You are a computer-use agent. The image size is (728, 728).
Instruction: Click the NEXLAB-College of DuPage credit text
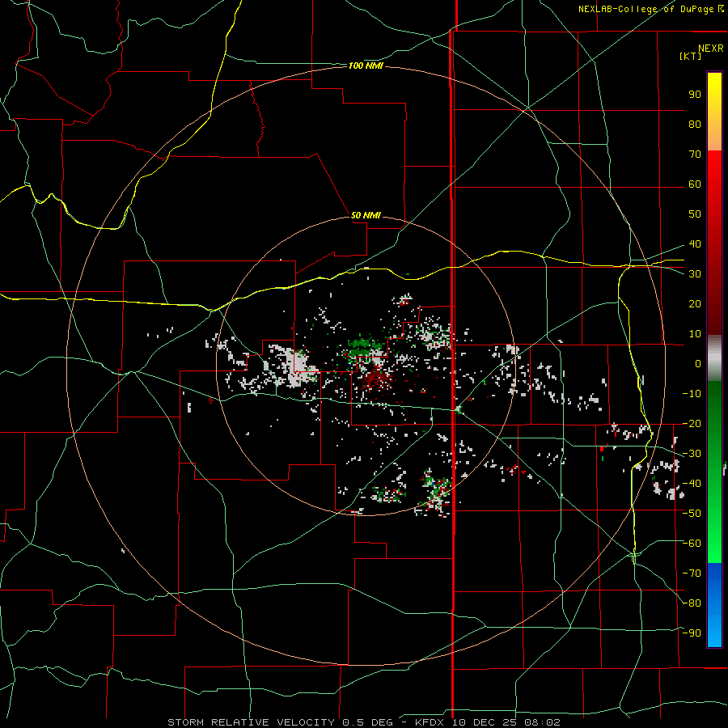[650, 9]
